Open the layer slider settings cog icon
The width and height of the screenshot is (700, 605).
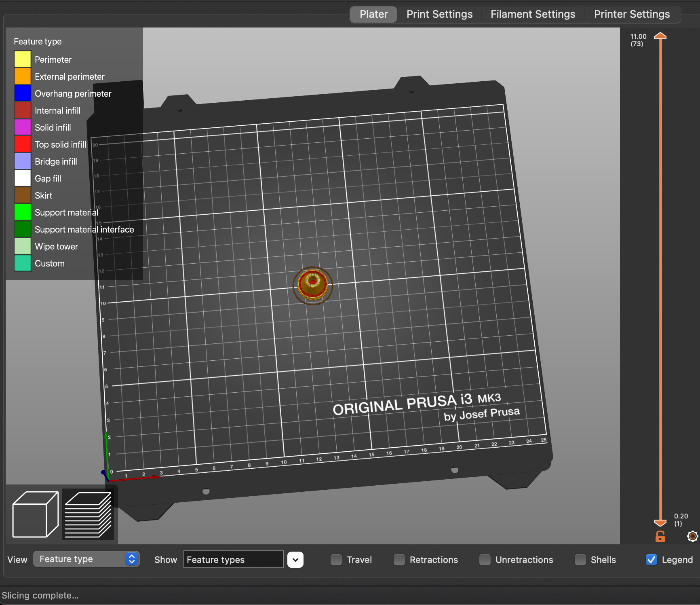click(x=692, y=536)
